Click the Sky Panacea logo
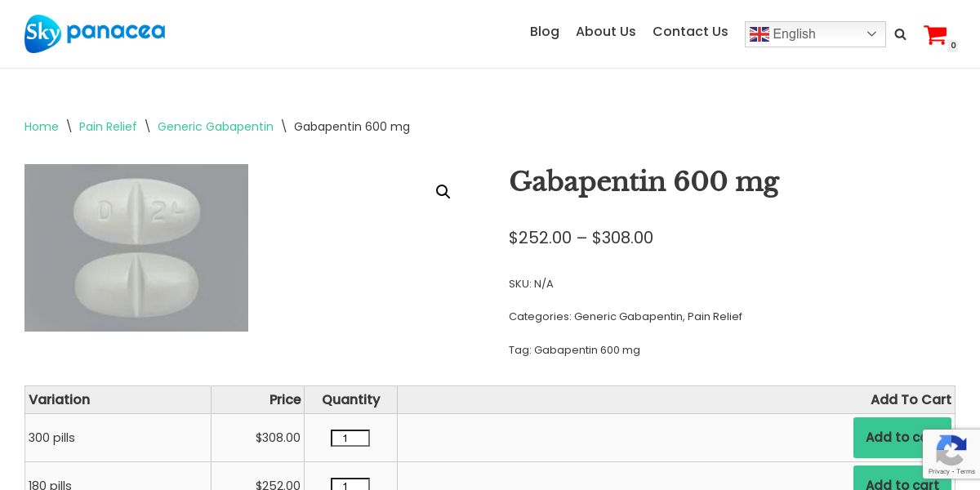980x490 pixels. pyautogui.click(x=95, y=33)
